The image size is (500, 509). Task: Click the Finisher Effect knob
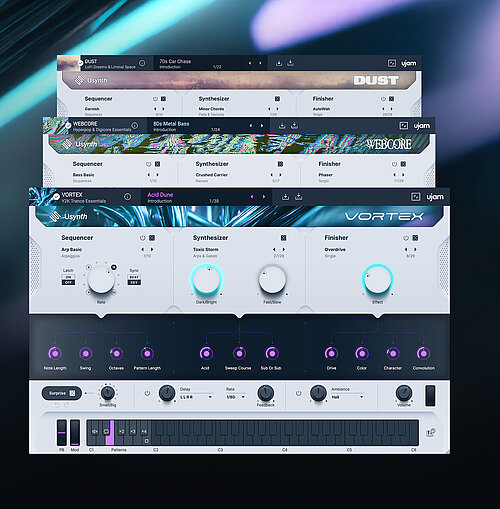click(377, 280)
